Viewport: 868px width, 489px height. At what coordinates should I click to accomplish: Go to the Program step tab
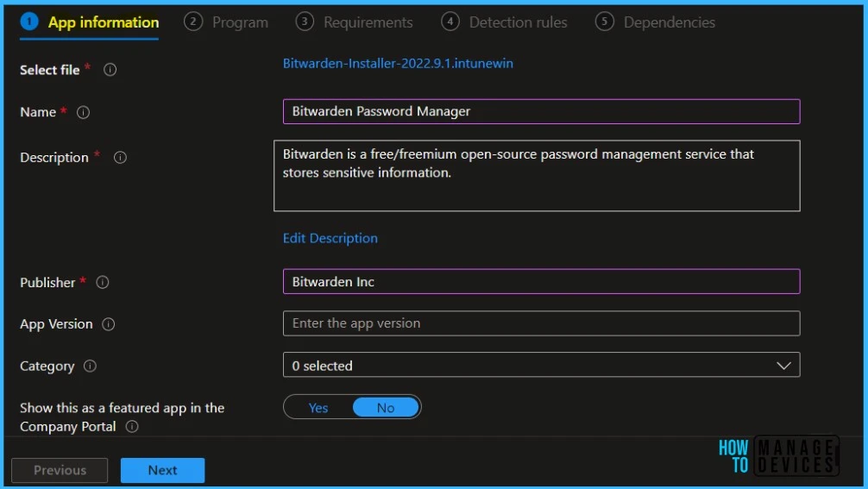(226, 22)
